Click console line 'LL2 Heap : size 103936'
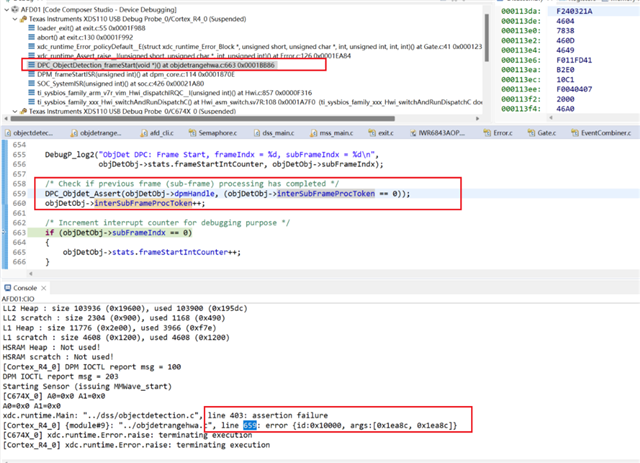Image resolution: width=640 pixels, height=463 pixels. [x=125, y=308]
